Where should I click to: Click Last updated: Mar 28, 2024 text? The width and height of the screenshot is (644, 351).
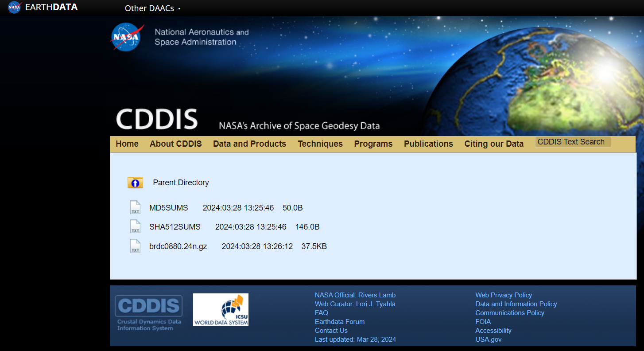pos(355,339)
